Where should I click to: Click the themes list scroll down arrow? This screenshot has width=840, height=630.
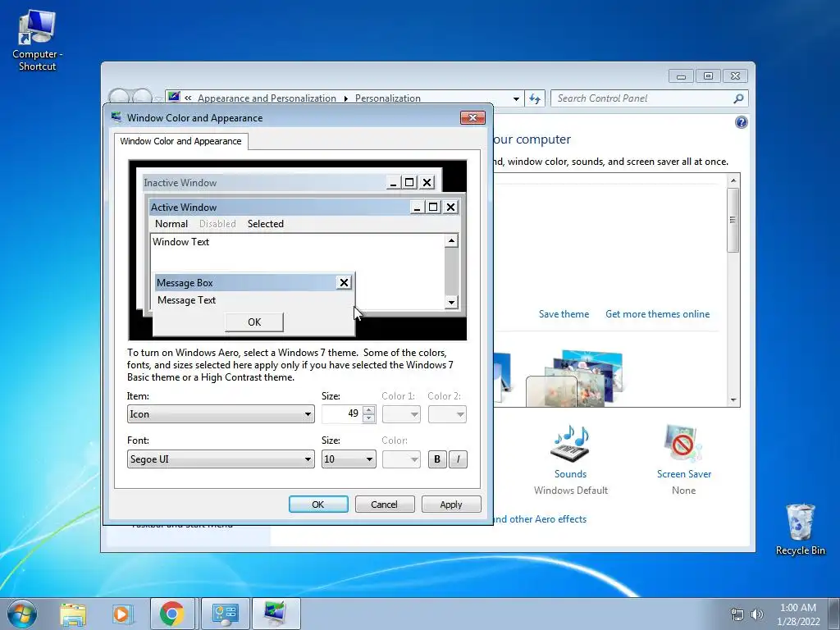point(733,400)
